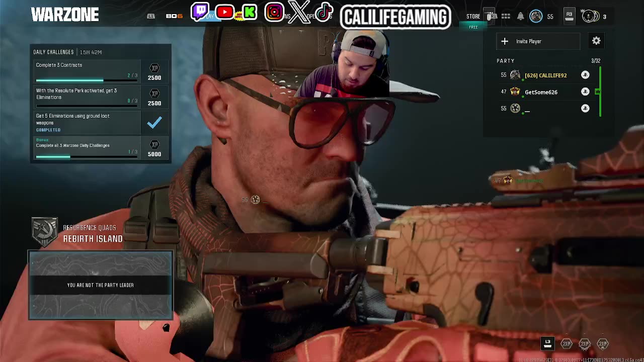This screenshot has height=362, width=644.
Task: Click the completed checkmark for ground loot challenge
Action: point(154,122)
